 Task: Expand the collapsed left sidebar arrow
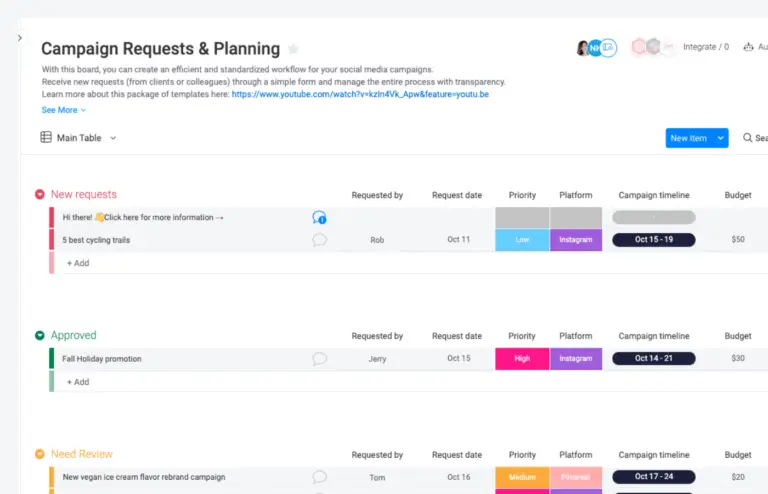point(19,38)
